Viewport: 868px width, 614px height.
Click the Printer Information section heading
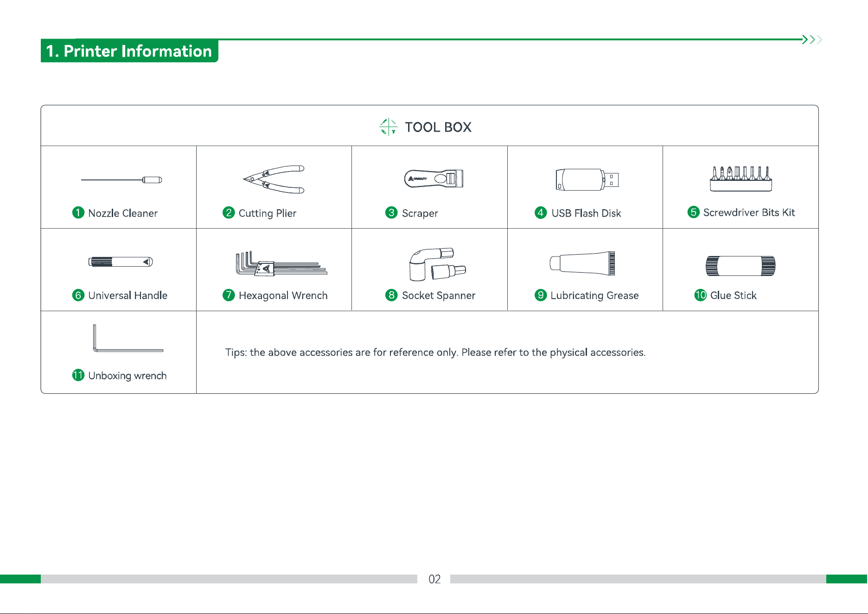click(129, 51)
